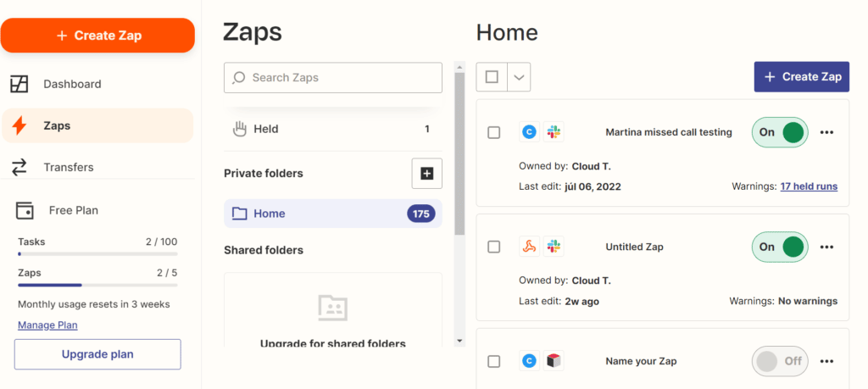Image resolution: width=868 pixels, height=389 pixels.
Task: Check the Martina missed call testing checkbox
Action: pos(494,133)
